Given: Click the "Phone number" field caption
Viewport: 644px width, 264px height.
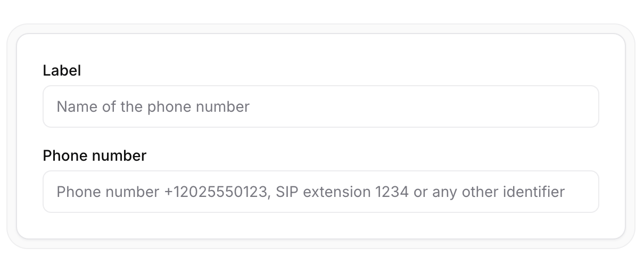Looking at the screenshot, I should tap(94, 155).
